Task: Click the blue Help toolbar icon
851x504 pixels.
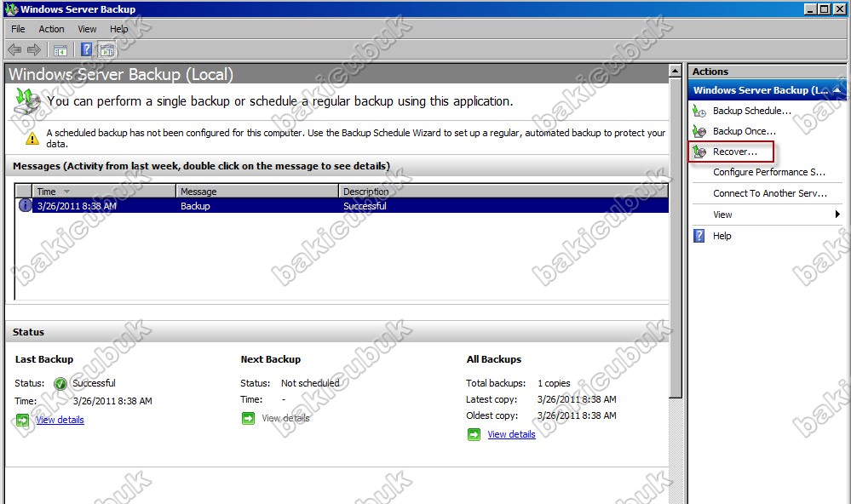Action: coord(86,50)
